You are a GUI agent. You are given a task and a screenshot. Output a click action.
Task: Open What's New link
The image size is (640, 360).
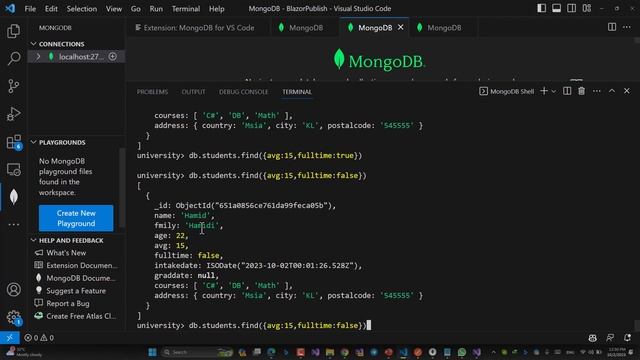click(x=66, y=253)
